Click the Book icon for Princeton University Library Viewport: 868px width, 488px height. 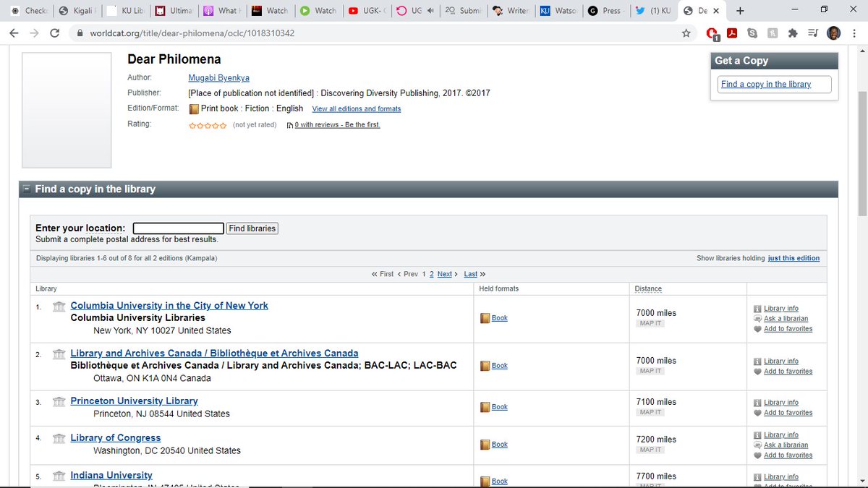click(485, 407)
